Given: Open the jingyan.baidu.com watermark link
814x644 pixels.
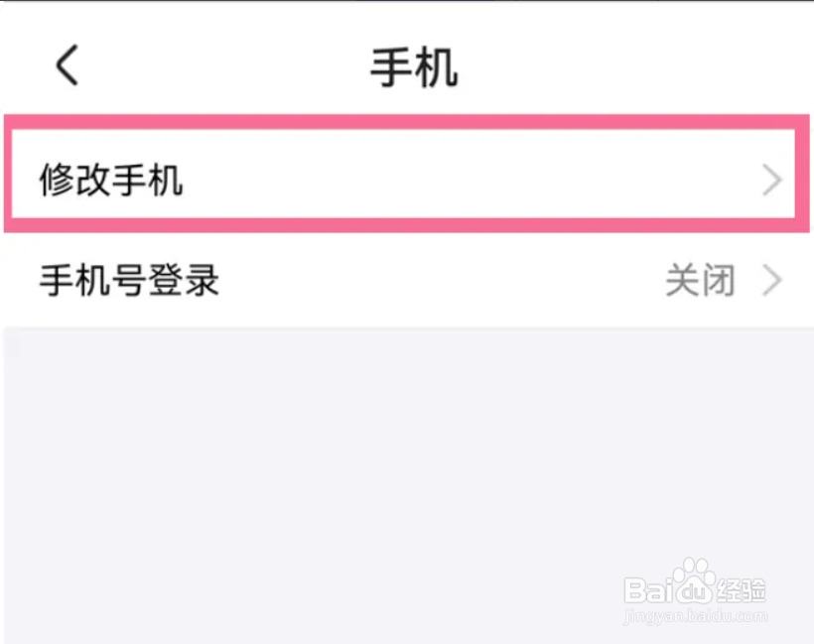Looking at the screenshot, I should [695, 616].
